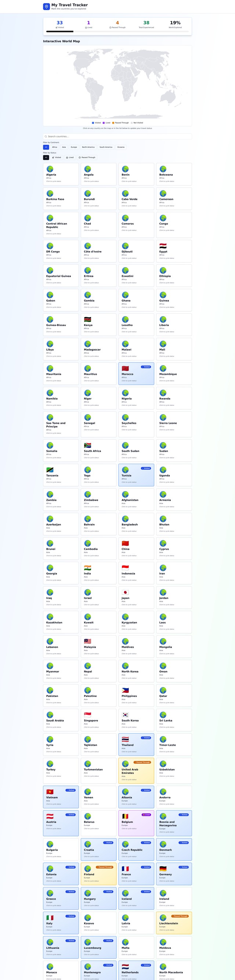The height and width of the screenshot is (980, 235).
Task: Click the blue Visited legend swatch
Action: pyautogui.click(x=93, y=123)
